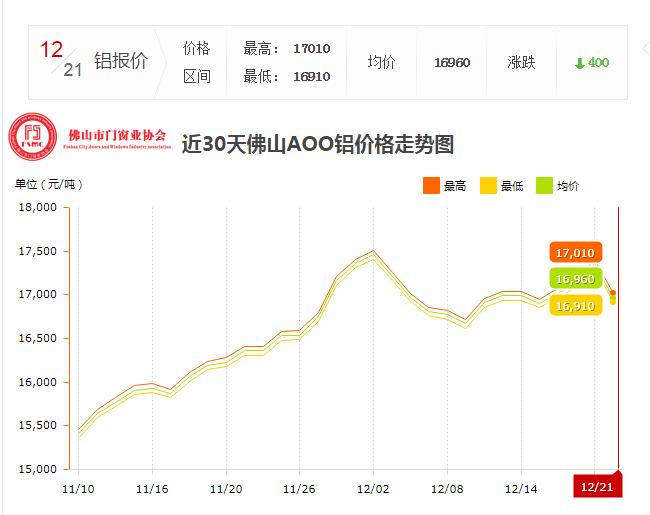Click the chart title 近30天佛山AOO铝价格走势图
650x515 pixels.
pyautogui.click(x=318, y=144)
